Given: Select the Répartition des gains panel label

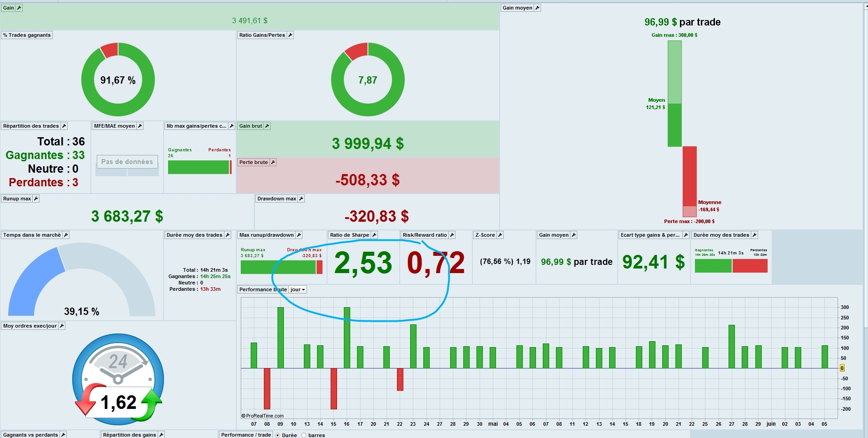Looking at the screenshot, I should point(129,435).
